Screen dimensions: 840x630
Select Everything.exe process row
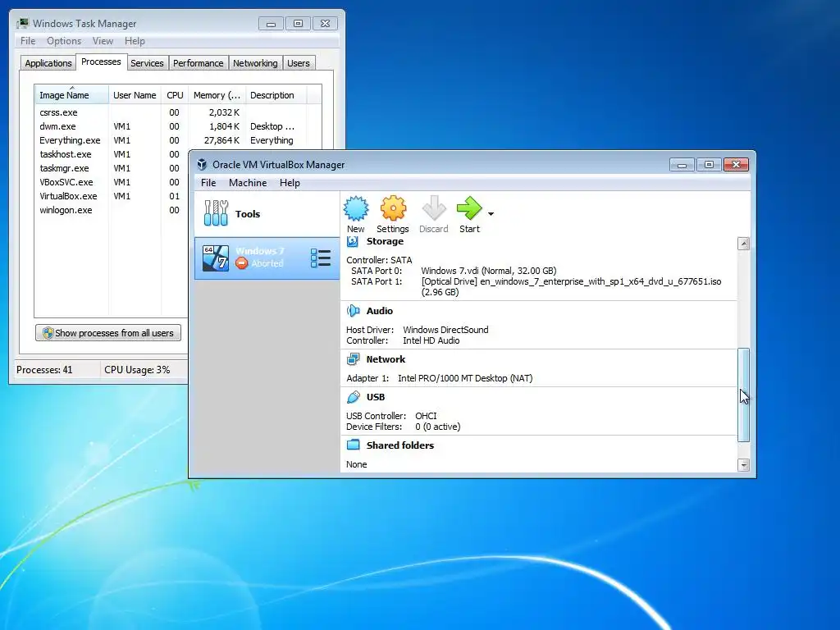pyautogui.click(x=178, y=140)
